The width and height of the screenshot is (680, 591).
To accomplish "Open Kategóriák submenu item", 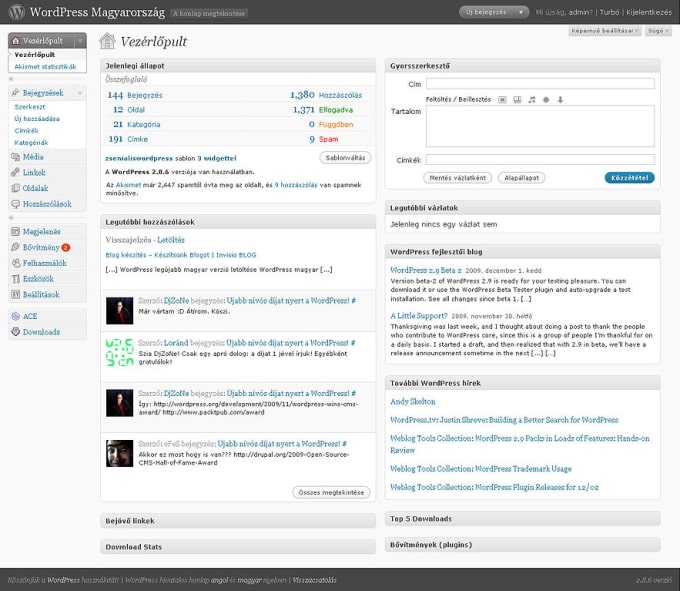I will (x=31, y=143).
